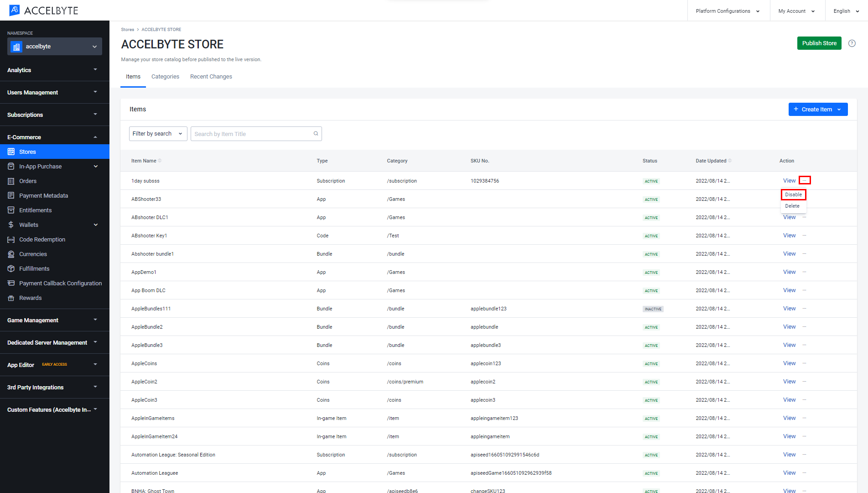View the AppleCoin2 item
Screen dimensions: 868x493
pyautogui.click(x=789, y=382)
